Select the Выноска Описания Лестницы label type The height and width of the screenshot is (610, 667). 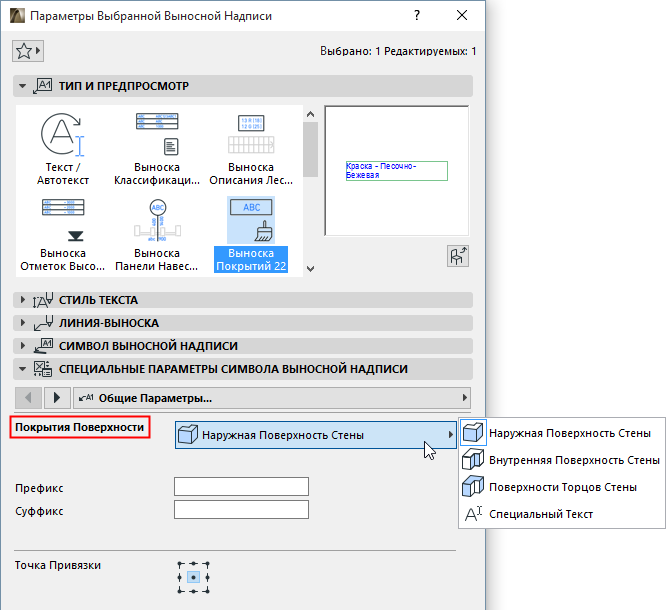point(251,149)
